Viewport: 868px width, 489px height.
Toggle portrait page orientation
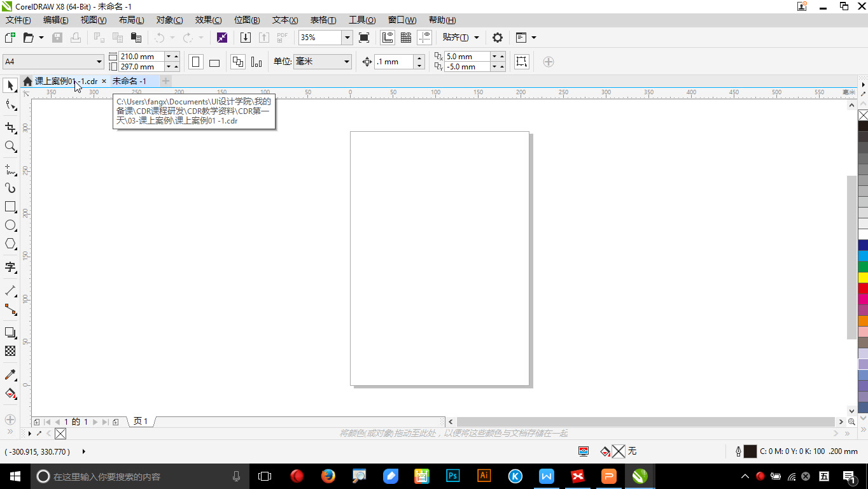coord(195,61)
